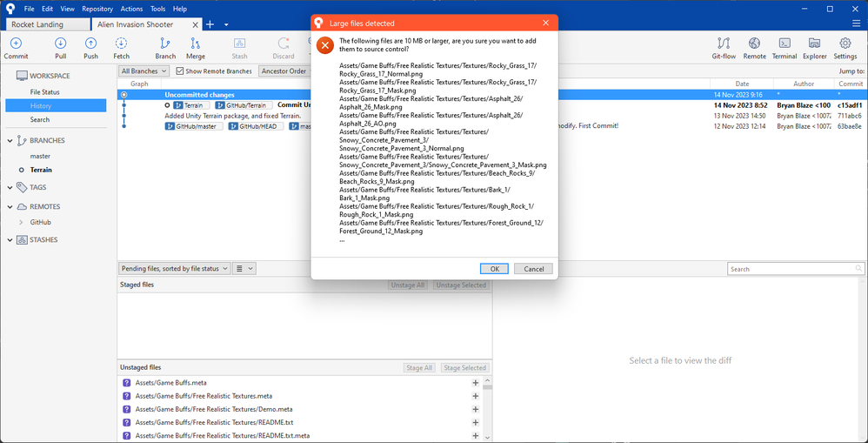Screen dimensions: 868x443
Task: Open Pending files sort dropdown
Action: [x=175, y=269]
